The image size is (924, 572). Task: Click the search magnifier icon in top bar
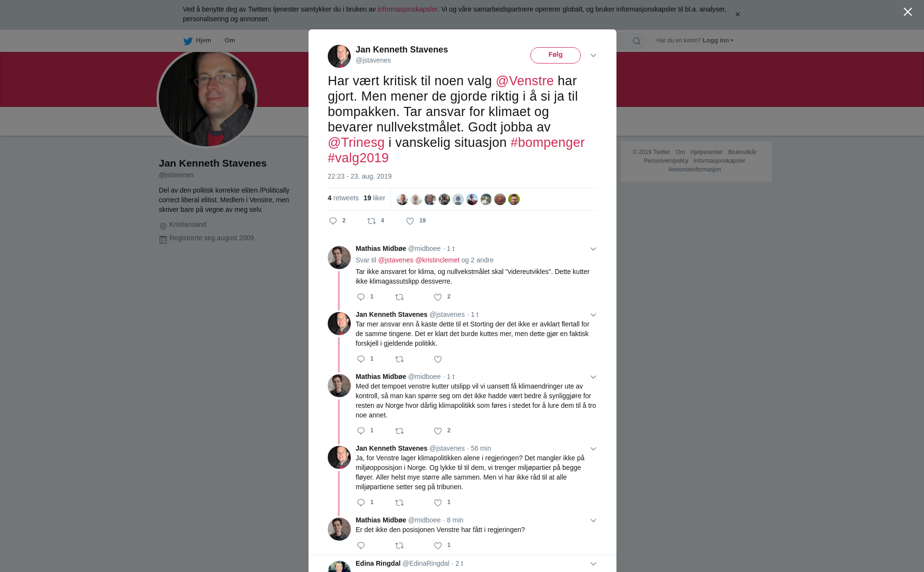tap(637, 41)
